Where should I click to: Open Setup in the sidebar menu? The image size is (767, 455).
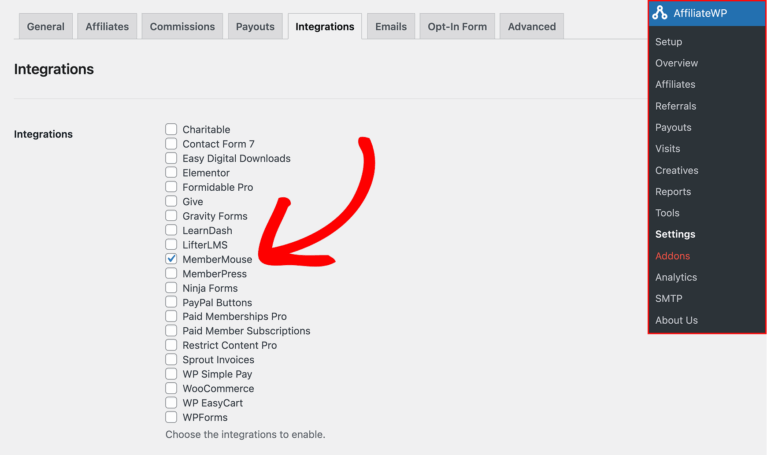[669, 42]
